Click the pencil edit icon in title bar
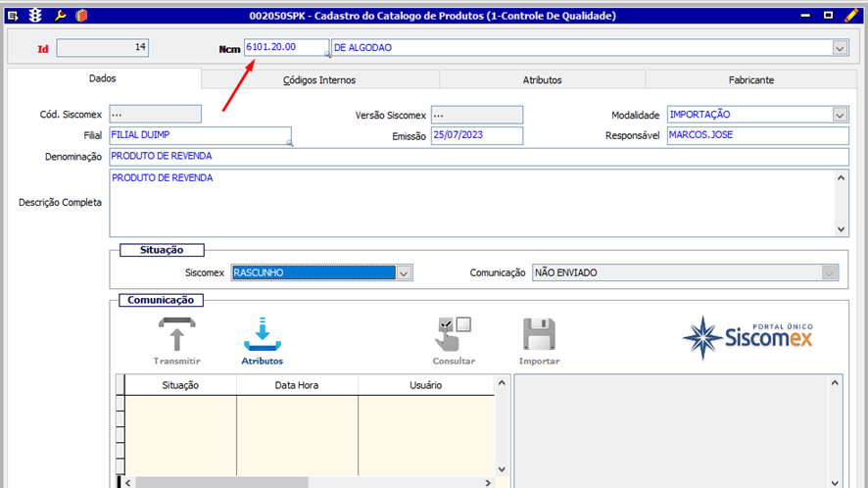This screenshot has width=868, height=488. (851, 16)
